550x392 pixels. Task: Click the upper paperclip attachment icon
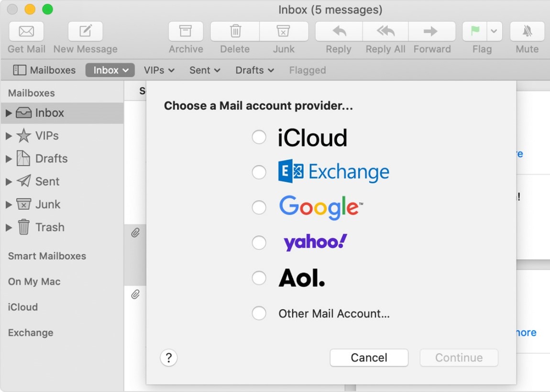pyautogui.click(x=135, y=233)
